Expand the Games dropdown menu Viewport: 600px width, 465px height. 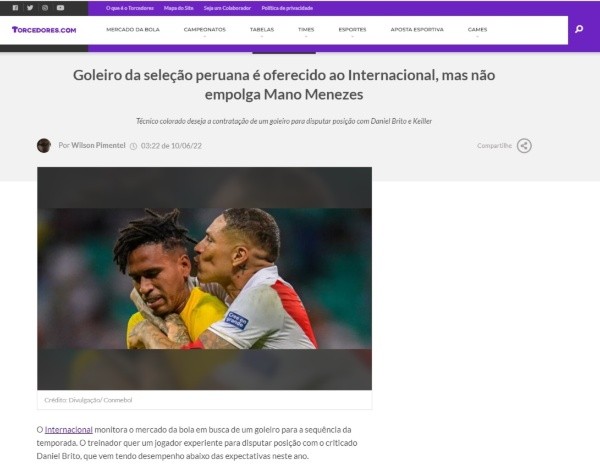[x=478, y=29]
